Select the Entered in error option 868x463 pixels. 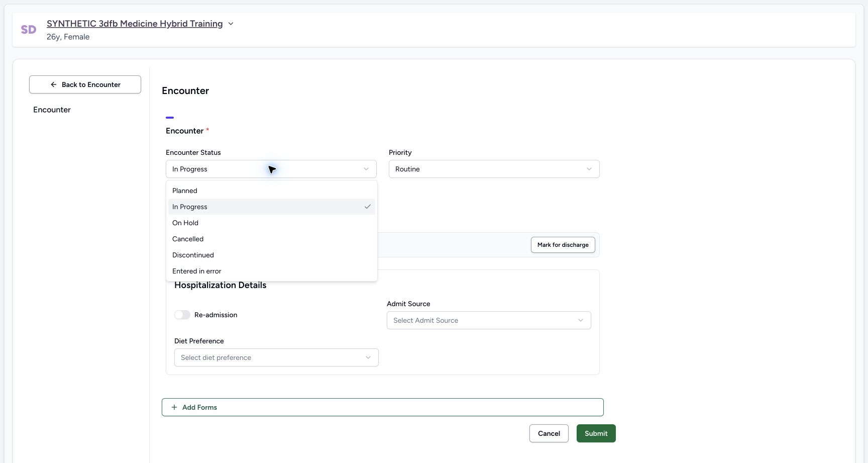coord(271,271)
